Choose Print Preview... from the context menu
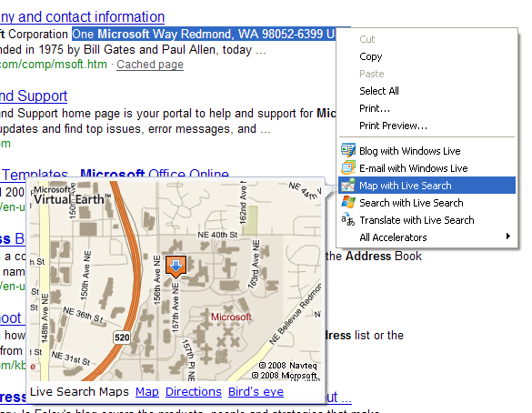This screenshot has height=413, width=532. point(393,126)
